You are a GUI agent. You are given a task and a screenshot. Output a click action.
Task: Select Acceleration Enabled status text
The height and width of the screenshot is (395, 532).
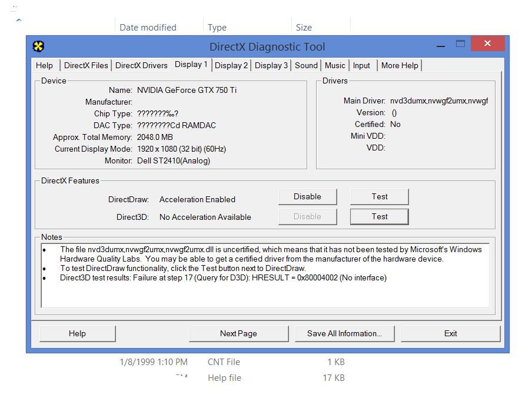click(x=197, y=199)
